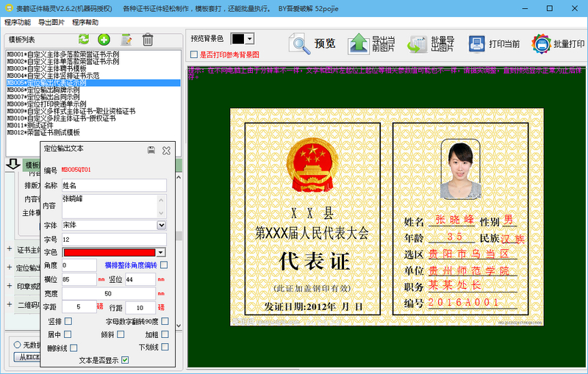Click 导出当前图片 export current image icon
The height and width of the screenshot is (374, 588).
359,43
